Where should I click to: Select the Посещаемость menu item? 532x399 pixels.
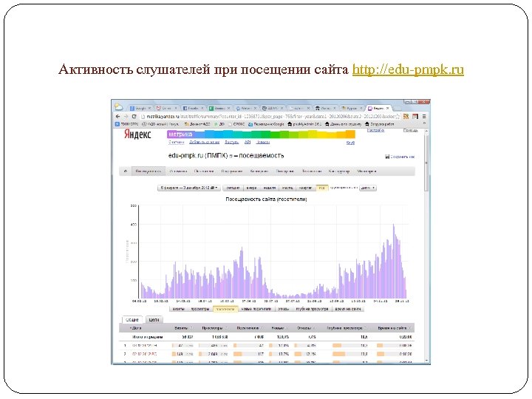coord(149,171)
